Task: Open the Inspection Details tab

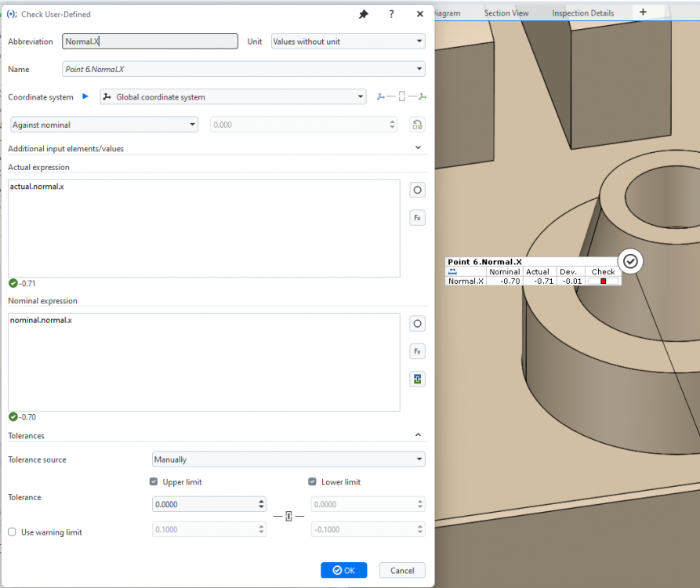Action: coord(582,13)
